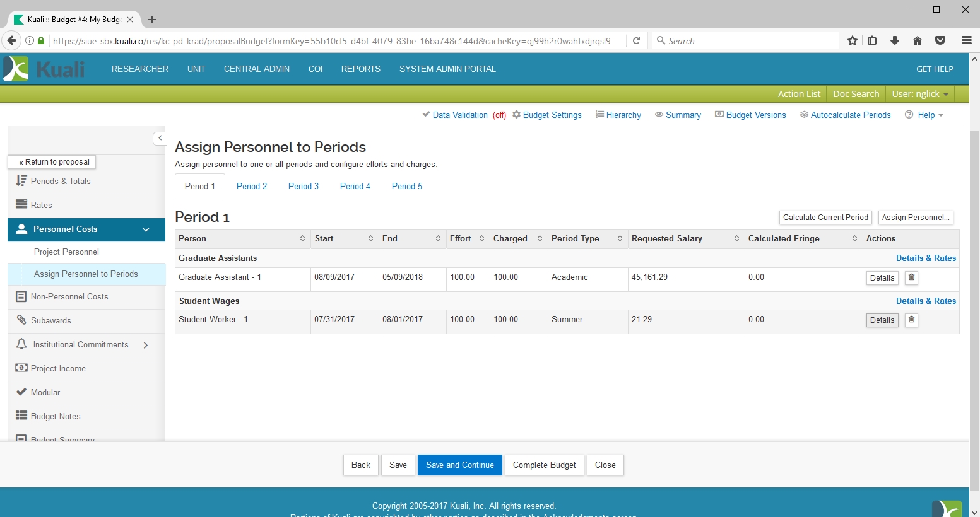This screenshot has height=517, width=980.
Task: Sort table by Person column
Action: coord(302,238)
